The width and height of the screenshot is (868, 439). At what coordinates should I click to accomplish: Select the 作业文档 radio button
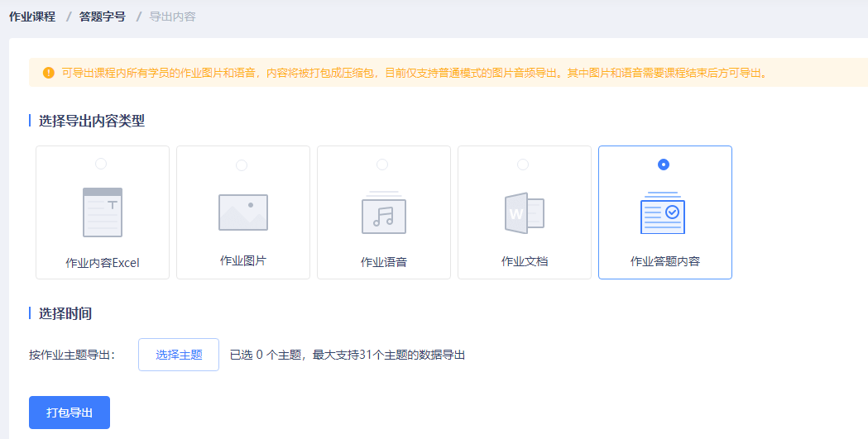tap(523, 165)
